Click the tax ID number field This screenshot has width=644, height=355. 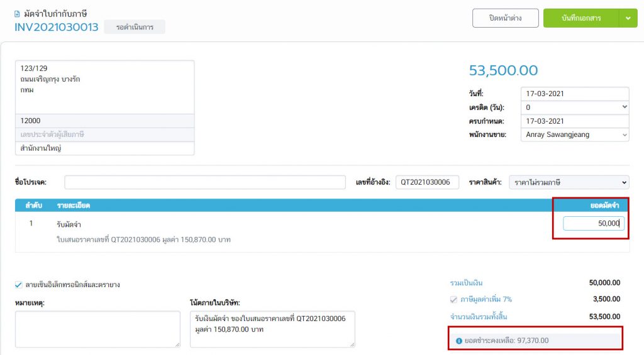point(104,134)
